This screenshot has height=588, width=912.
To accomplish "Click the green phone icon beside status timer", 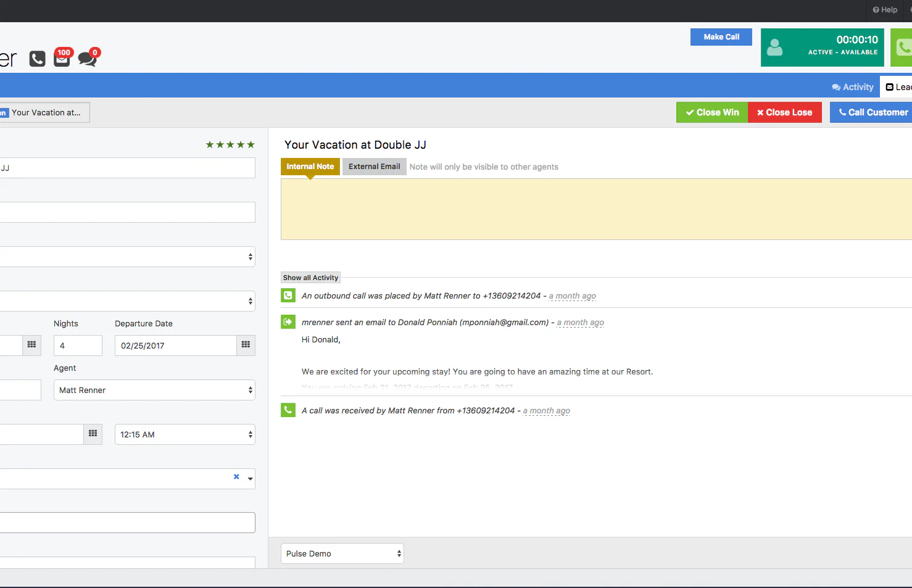I will click(902, 48).
